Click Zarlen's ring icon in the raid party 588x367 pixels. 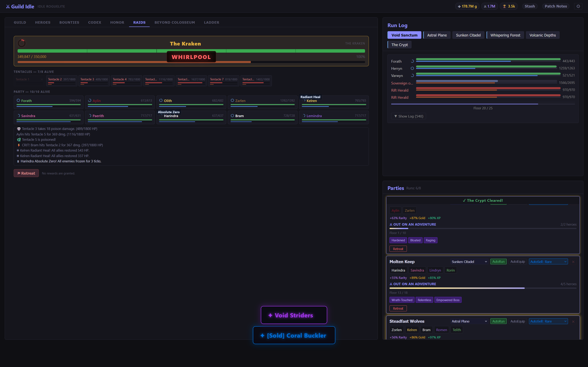(232, 101)
